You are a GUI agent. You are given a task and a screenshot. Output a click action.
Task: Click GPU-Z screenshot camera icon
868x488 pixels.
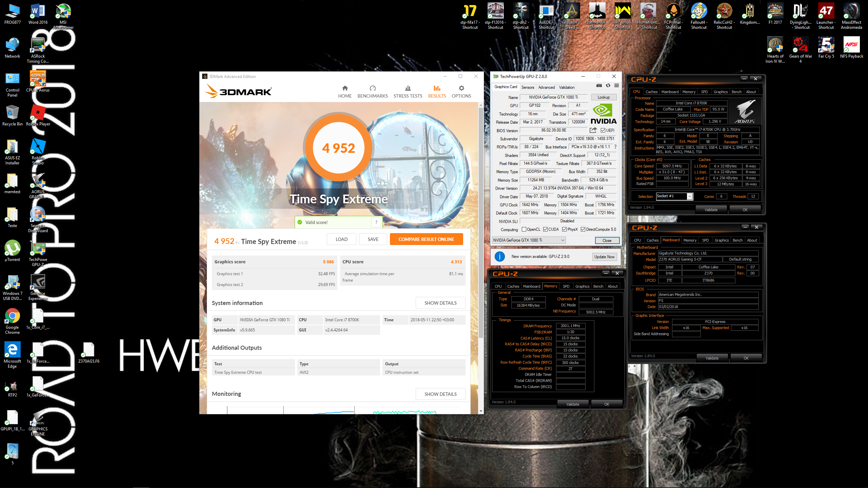(599, 86)
